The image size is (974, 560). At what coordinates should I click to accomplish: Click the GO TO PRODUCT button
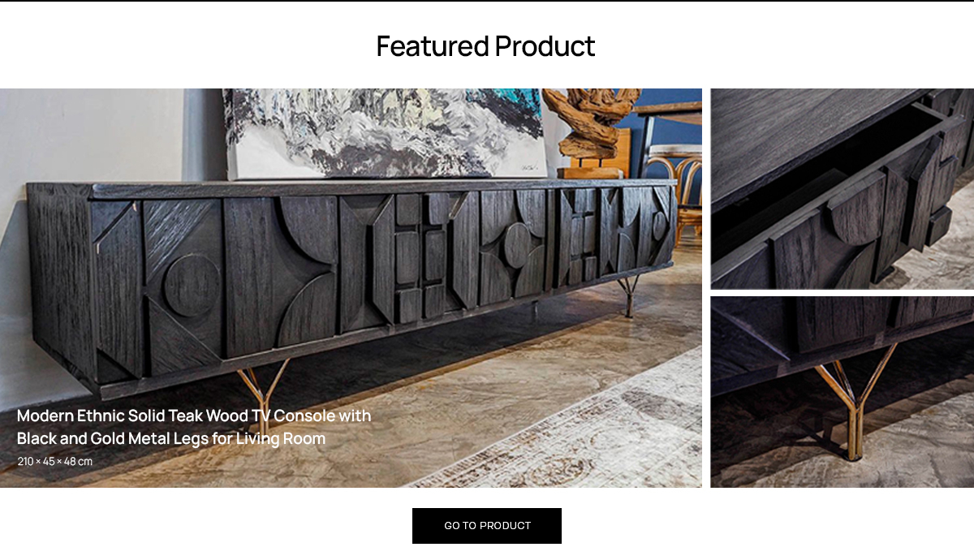(x=487, y=526)
